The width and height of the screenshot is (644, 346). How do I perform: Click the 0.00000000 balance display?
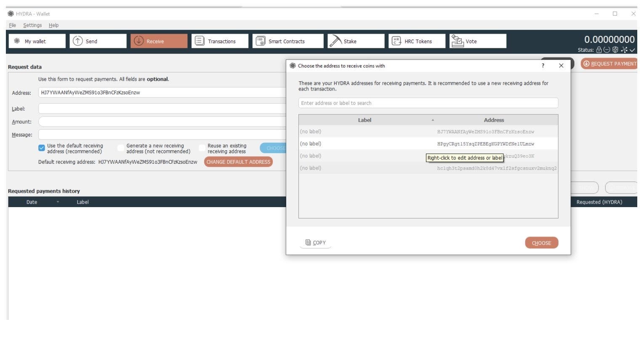[x=609, y=40]
